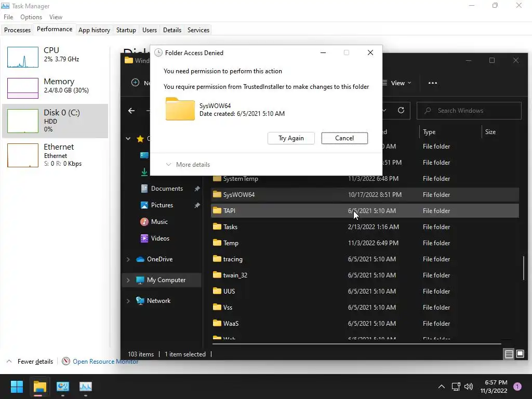Open the Windows Start button
The height and width of the screenshot is (399, 532).
pyautogui.click(x=17, y=387)
